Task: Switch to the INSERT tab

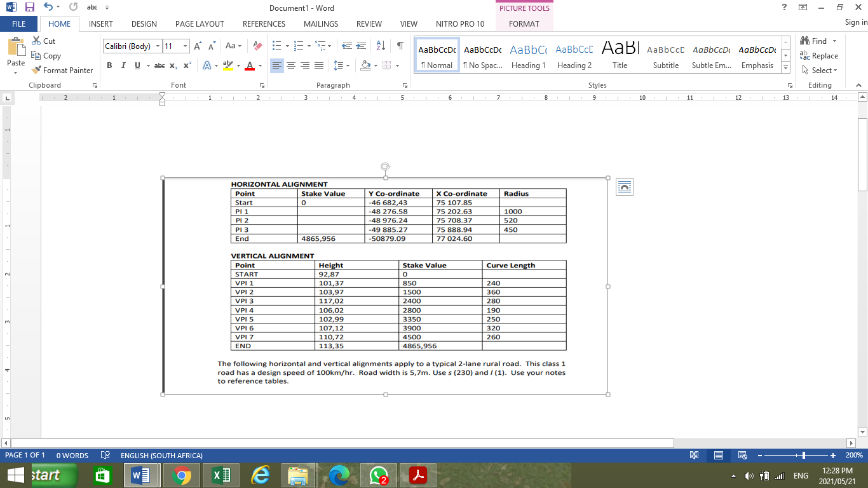Action: tap(101, 24)
